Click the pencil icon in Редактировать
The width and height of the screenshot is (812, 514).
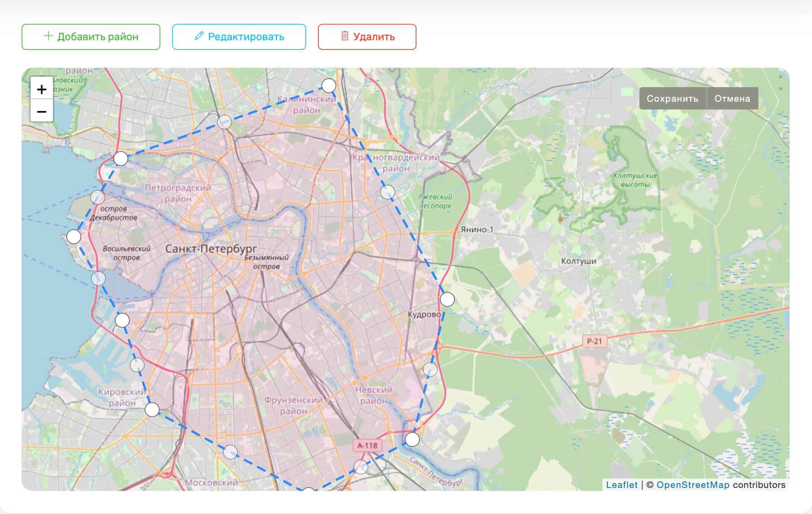click(199, 36)
